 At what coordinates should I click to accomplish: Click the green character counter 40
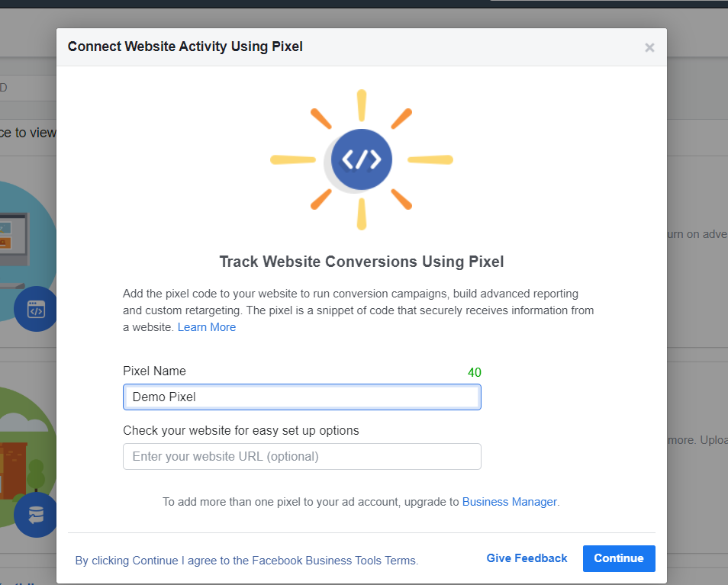tap(474, 372)
